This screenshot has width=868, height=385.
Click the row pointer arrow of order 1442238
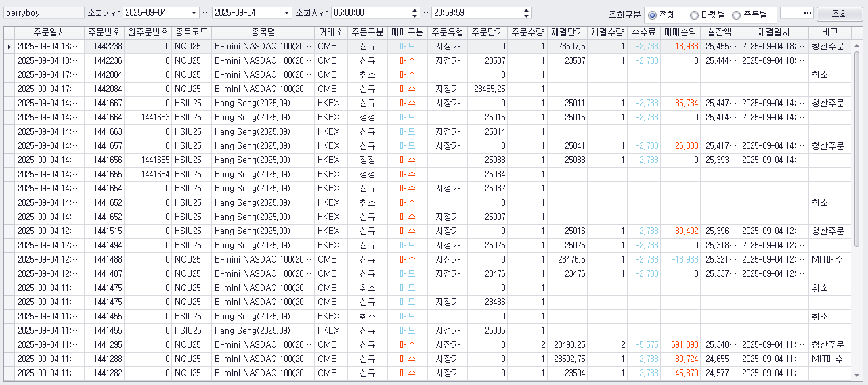click(x=9, y=47)
